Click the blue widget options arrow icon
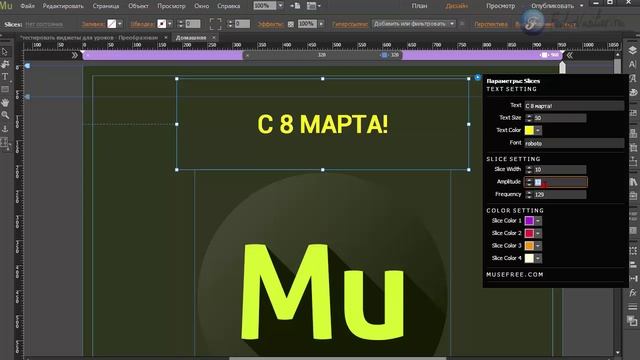 coord(478,78)
